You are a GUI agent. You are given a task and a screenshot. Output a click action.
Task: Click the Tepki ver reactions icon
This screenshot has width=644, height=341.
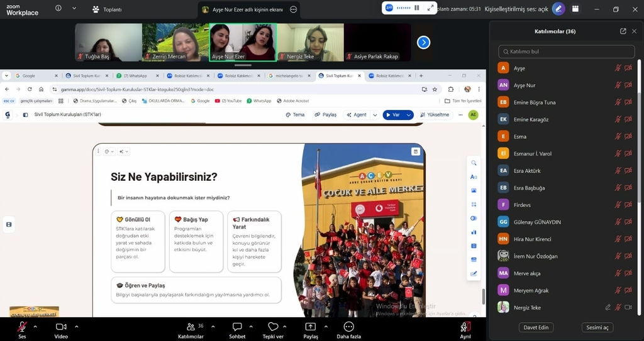pyautogui.click(x=272, y=327)
